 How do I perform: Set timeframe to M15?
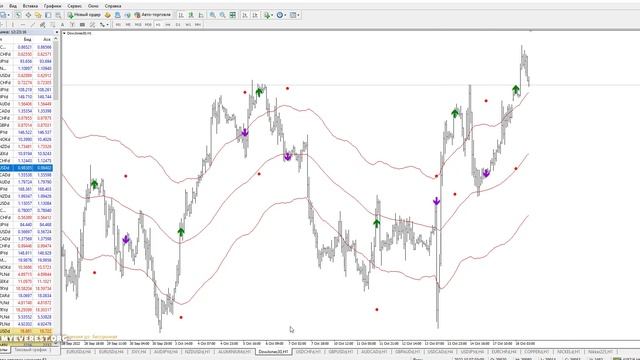(x=138, y=25)
